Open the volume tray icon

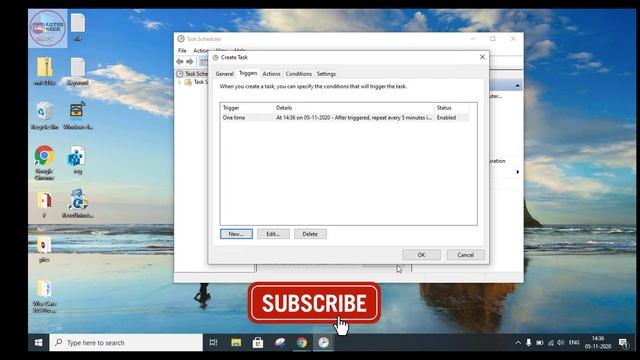(561, 343)
